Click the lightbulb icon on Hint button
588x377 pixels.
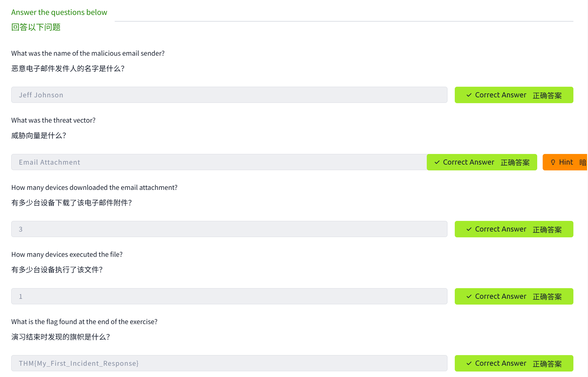553,162
